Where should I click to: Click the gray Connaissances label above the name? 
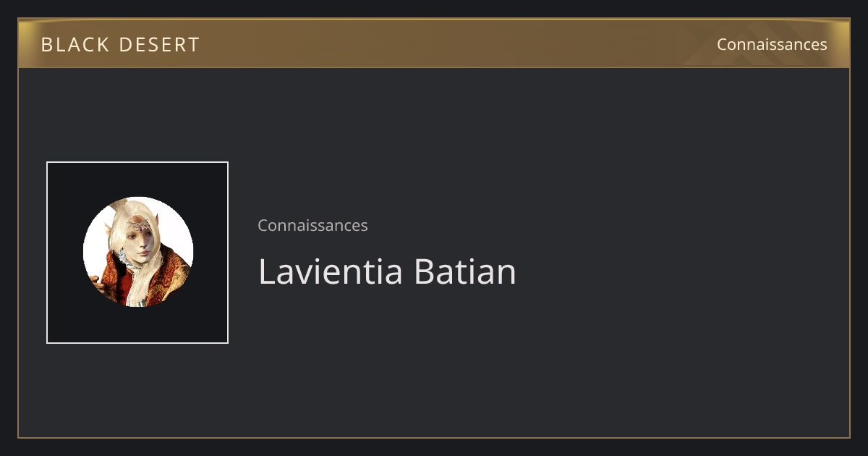312,225
